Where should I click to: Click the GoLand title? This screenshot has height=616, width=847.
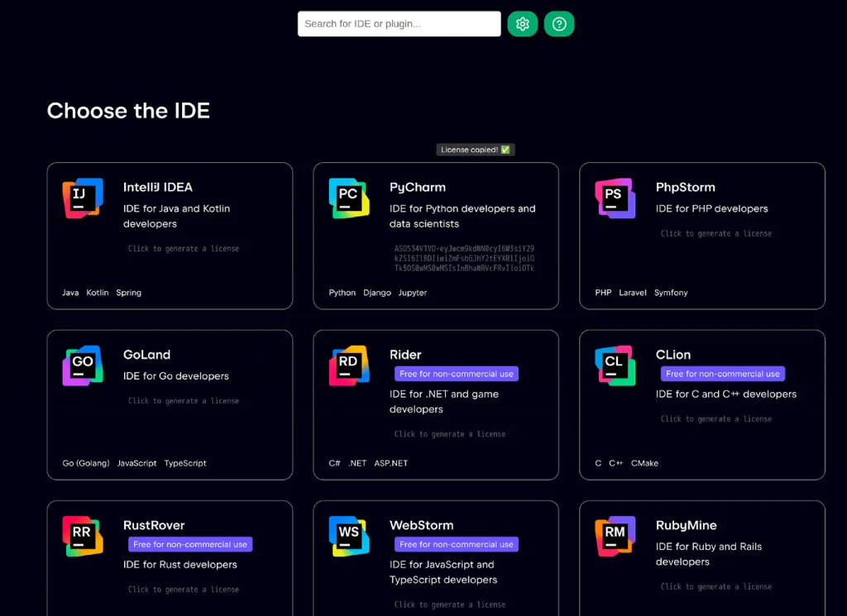[x=147, y=355]
